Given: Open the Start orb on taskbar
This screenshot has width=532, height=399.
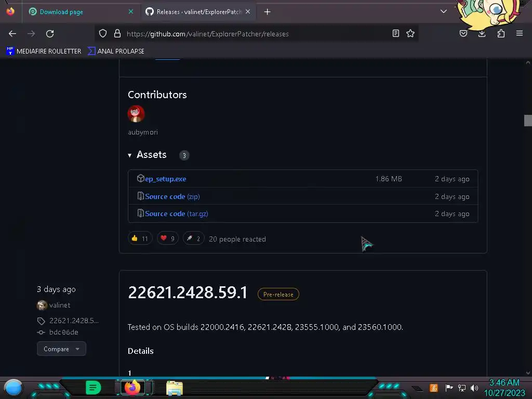Looking at the screenshot, I should pyautogui.click(x=14, y=388).
